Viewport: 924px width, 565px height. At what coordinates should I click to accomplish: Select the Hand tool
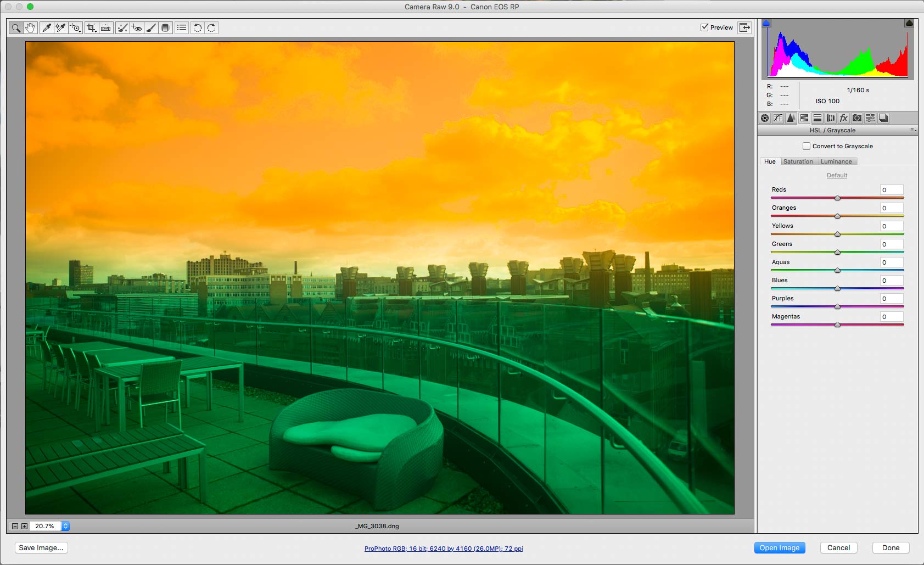tap(30, 27)
